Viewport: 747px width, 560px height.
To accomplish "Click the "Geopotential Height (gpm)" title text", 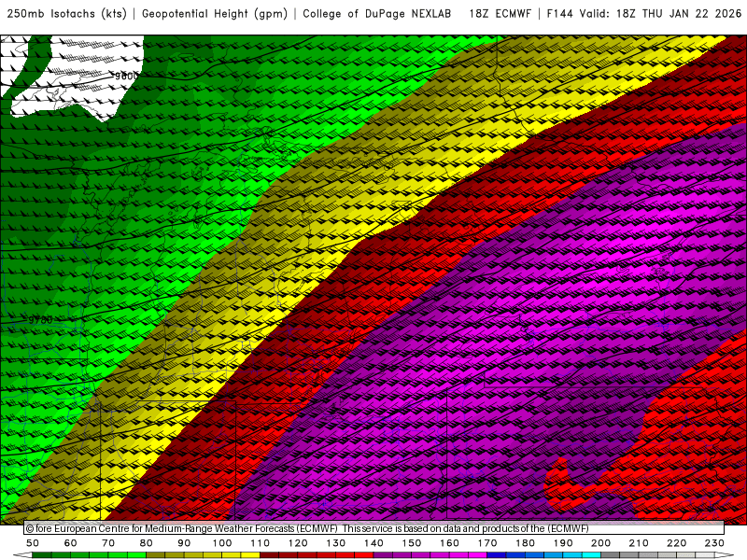I will point(215,14).
